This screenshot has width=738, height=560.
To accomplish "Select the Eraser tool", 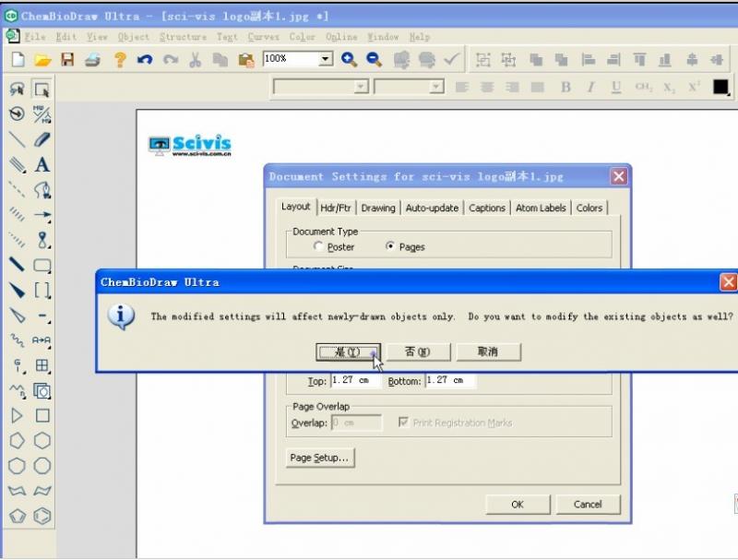I will point(42,139).
